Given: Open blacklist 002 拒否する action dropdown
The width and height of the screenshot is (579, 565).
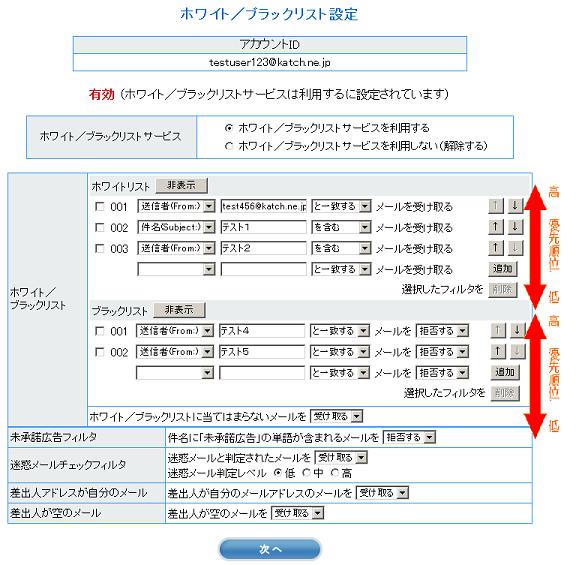Looking at the screenshot, I should 442,352.
